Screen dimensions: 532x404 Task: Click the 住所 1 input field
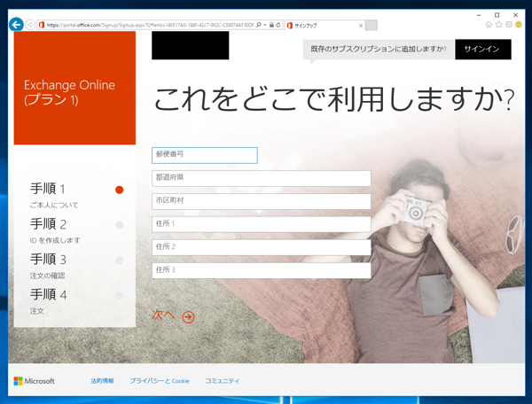tap(262, 224)
